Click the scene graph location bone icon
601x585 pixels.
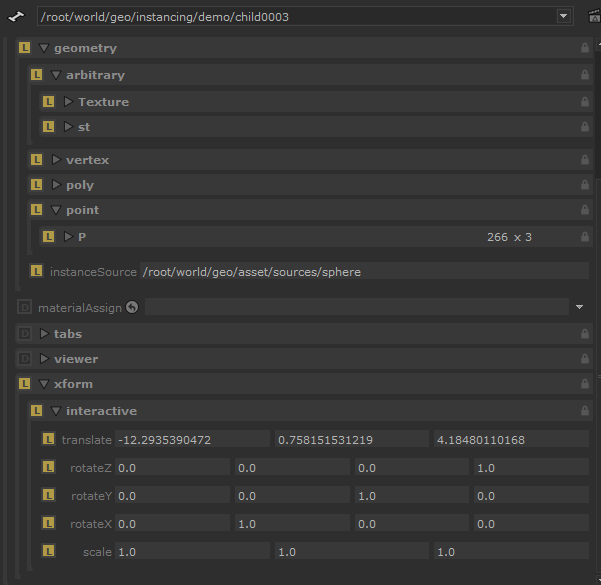[x=16, y=16]
